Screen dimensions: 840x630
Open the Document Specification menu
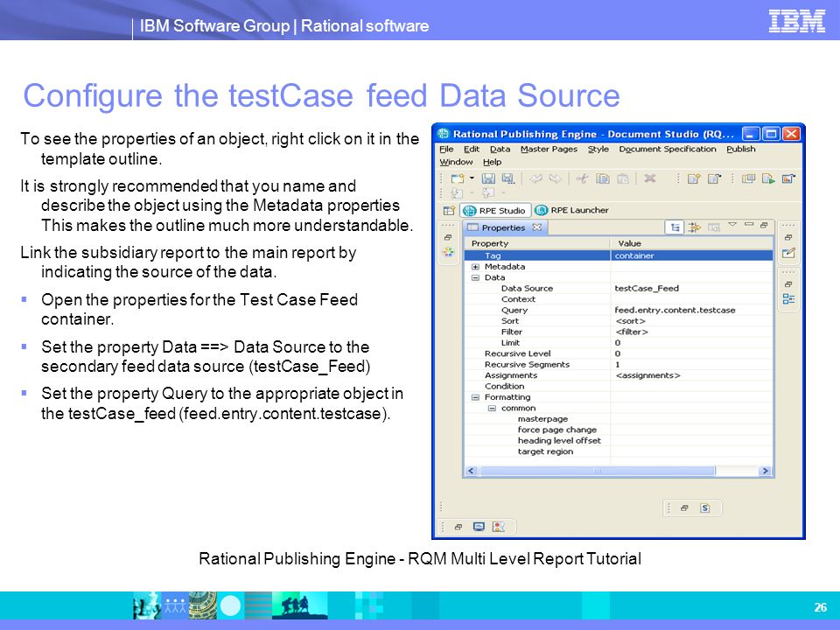coord(668,149)
